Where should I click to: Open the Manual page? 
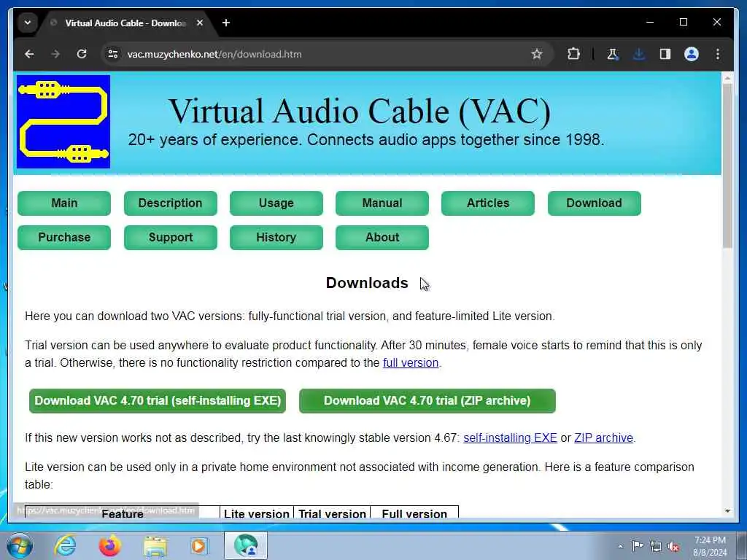point(382,203)
